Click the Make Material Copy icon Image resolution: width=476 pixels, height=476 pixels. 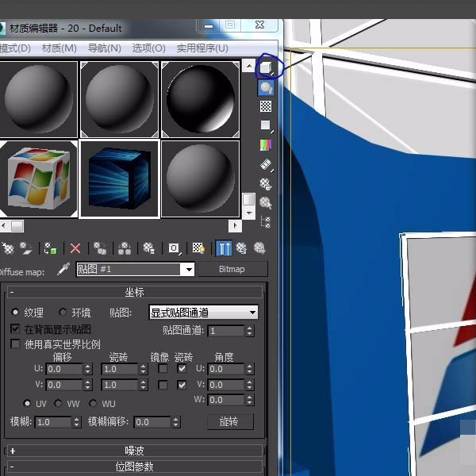[x=100, y=248]
